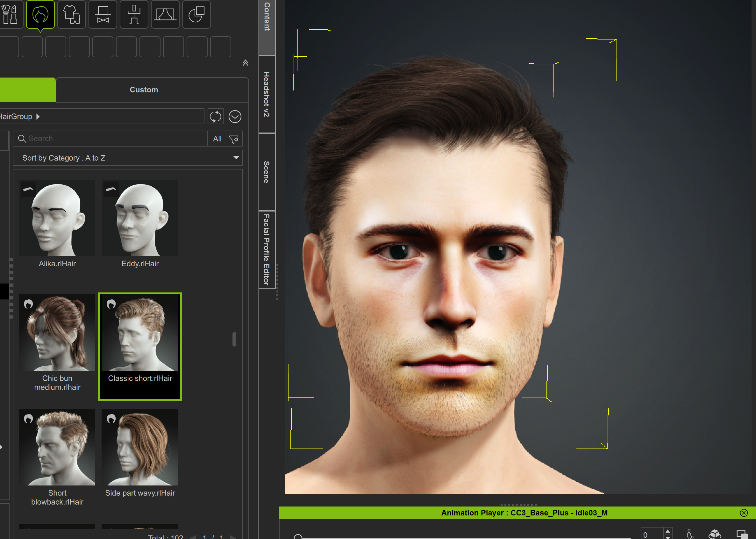756x539 pixels.
Task: Select the Hair category icon
Action: click(40, 14)
